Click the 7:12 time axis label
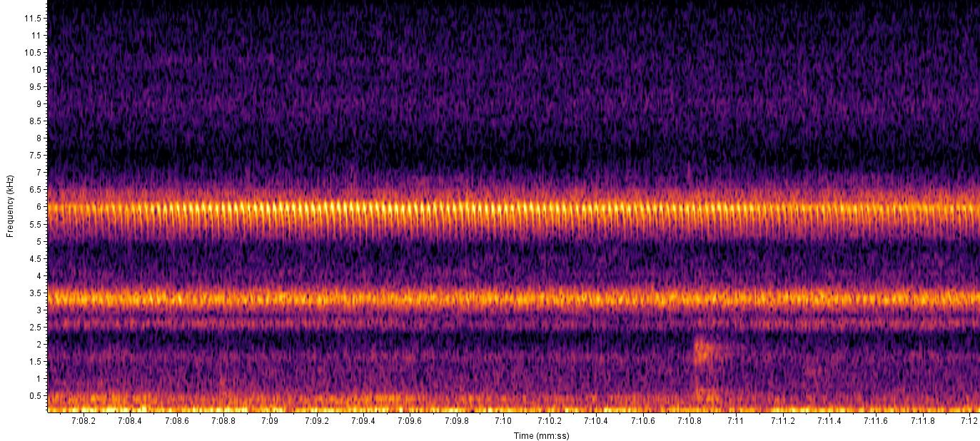980x441 pixels. pos(969,421)
